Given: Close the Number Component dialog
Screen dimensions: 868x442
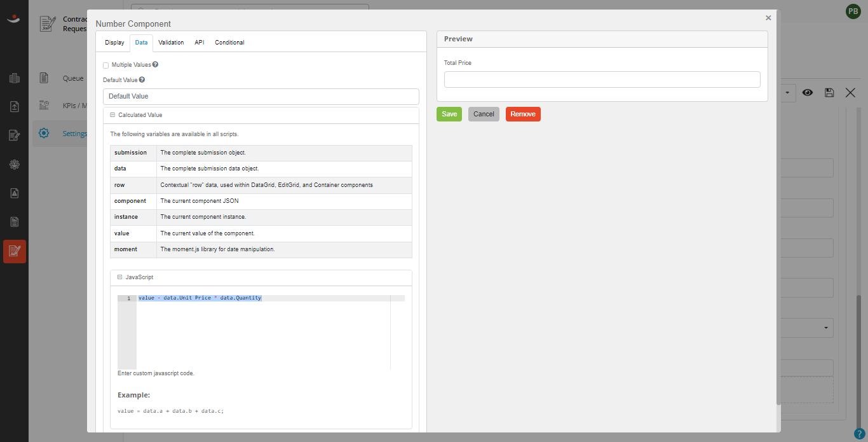Looking at the screenshot, I should tap(768, 18).
